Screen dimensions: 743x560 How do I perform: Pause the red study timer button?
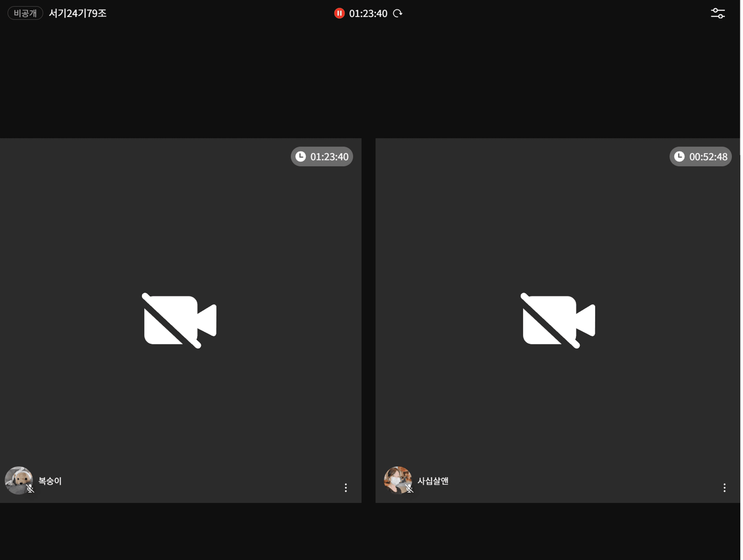(339, 13)
